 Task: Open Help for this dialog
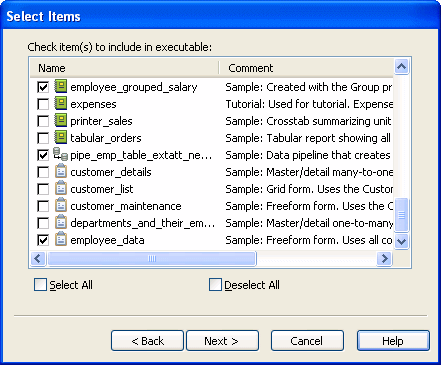(x=393, y=341)
